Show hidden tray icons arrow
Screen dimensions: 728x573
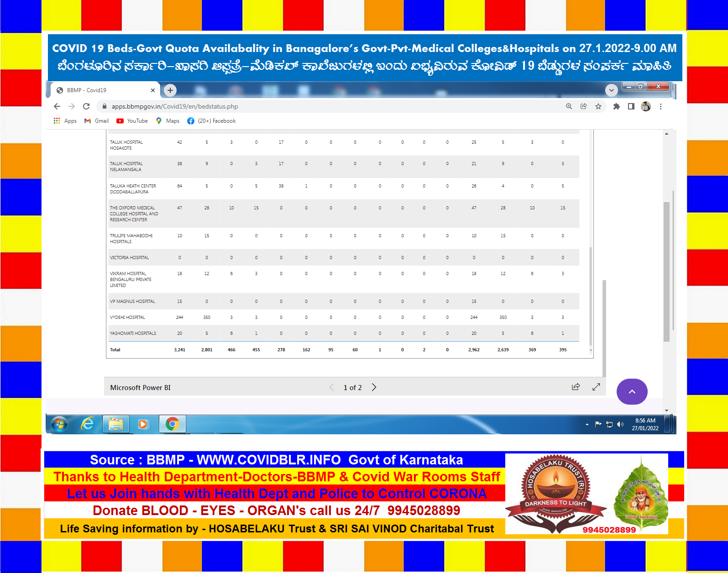tap(587, 424)
